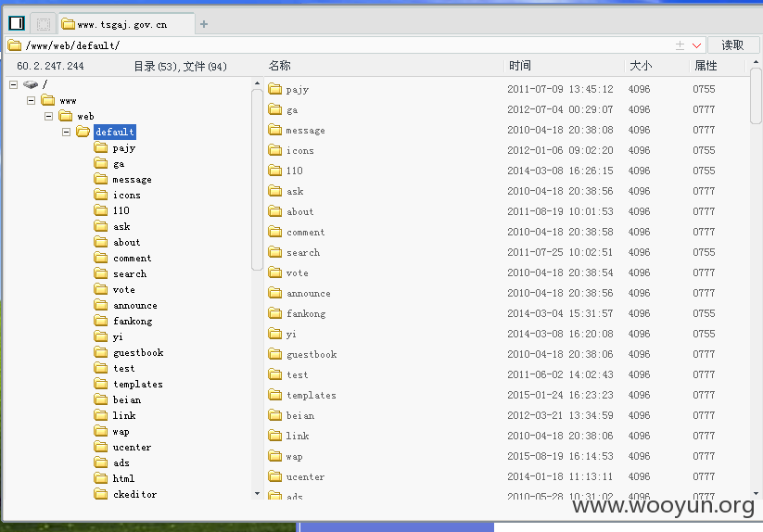Click the test name in the file list

coord(297,375)
